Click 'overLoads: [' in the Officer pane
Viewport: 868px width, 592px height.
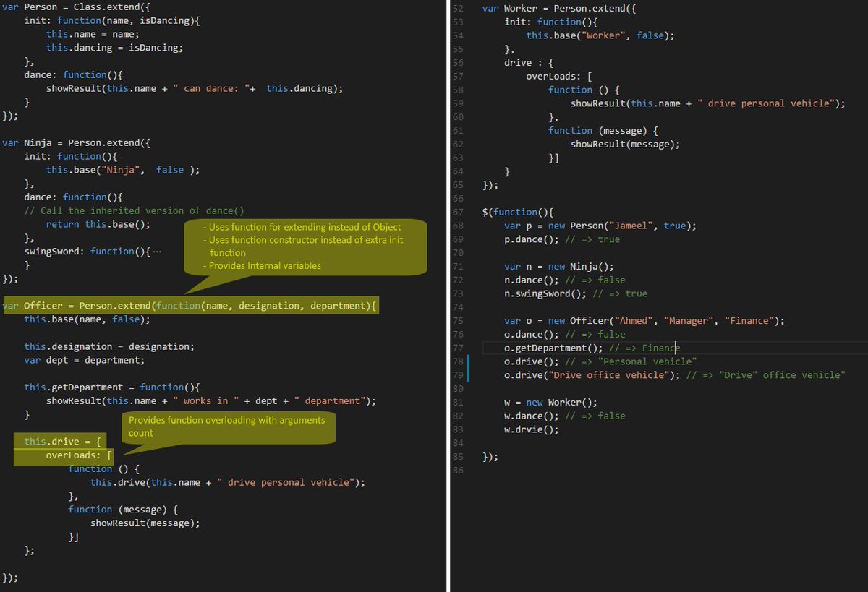80,455
